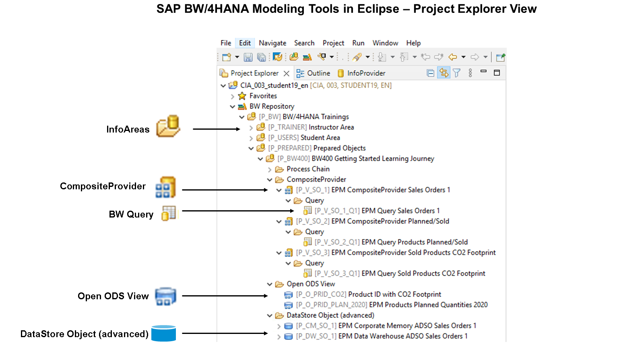Click the New wizard toolbar icon
The image size is (644, 346).
[227, 57]
